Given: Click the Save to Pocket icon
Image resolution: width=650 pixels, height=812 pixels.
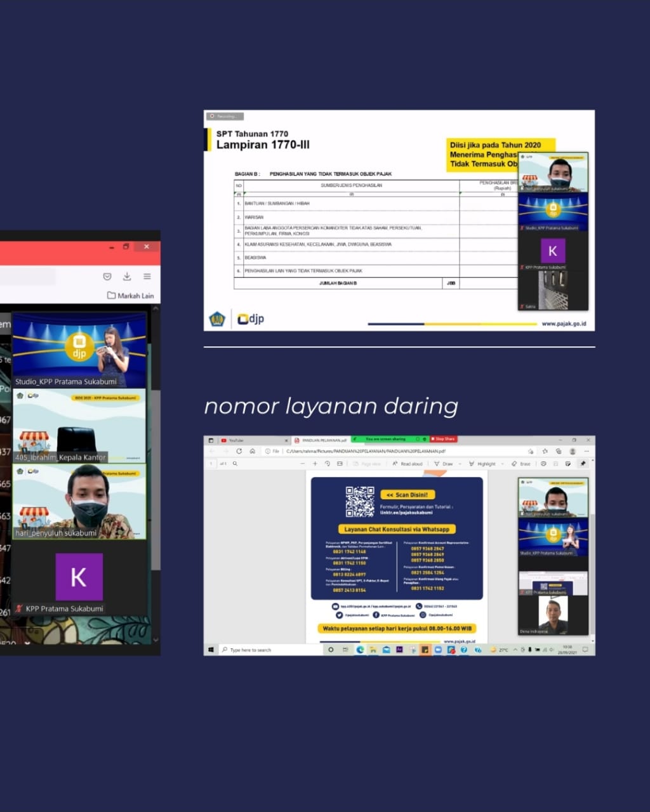Looking at the screenshot, I should [x=107, y=277].
